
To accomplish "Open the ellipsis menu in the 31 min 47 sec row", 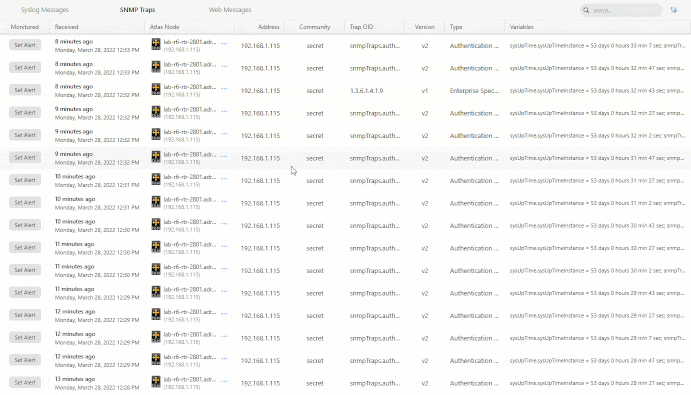I will pos(224,156).
